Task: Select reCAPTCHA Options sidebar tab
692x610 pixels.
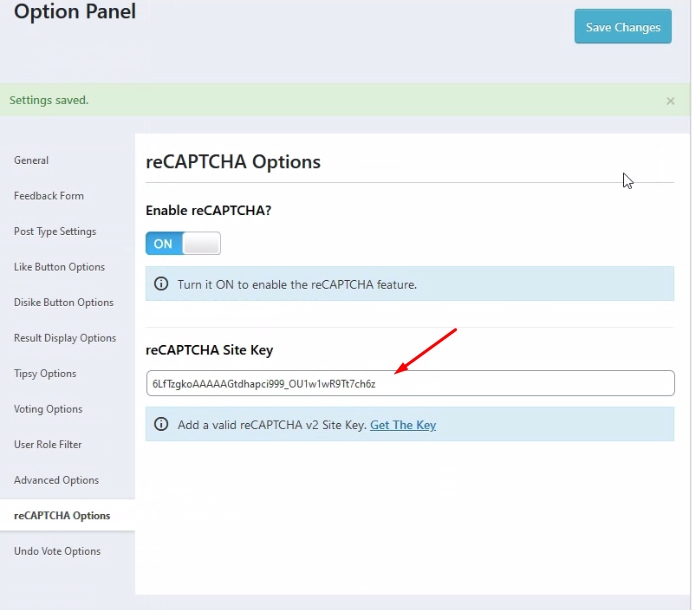Action: (x=62, y=515)
